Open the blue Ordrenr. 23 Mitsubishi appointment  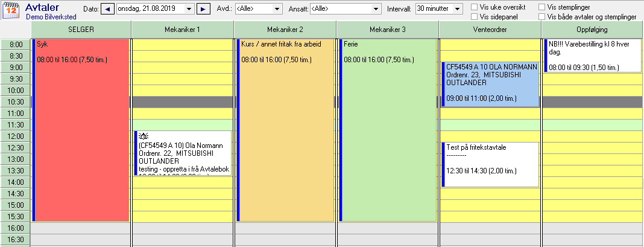(490, 85)
